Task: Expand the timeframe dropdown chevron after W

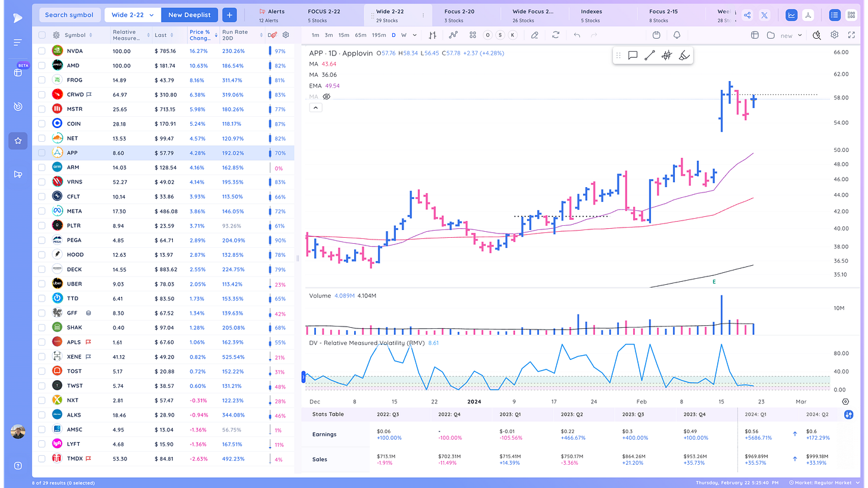Action: [414, 35]
